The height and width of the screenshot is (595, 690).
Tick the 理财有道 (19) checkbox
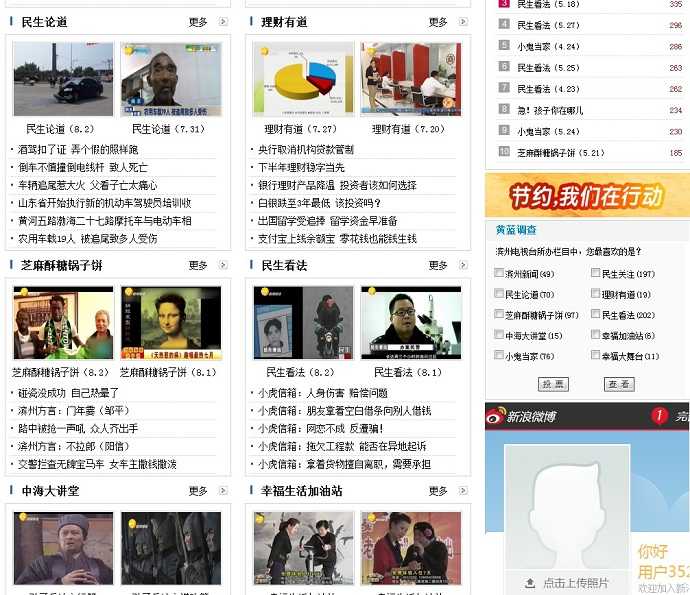(x=595, y=293)
